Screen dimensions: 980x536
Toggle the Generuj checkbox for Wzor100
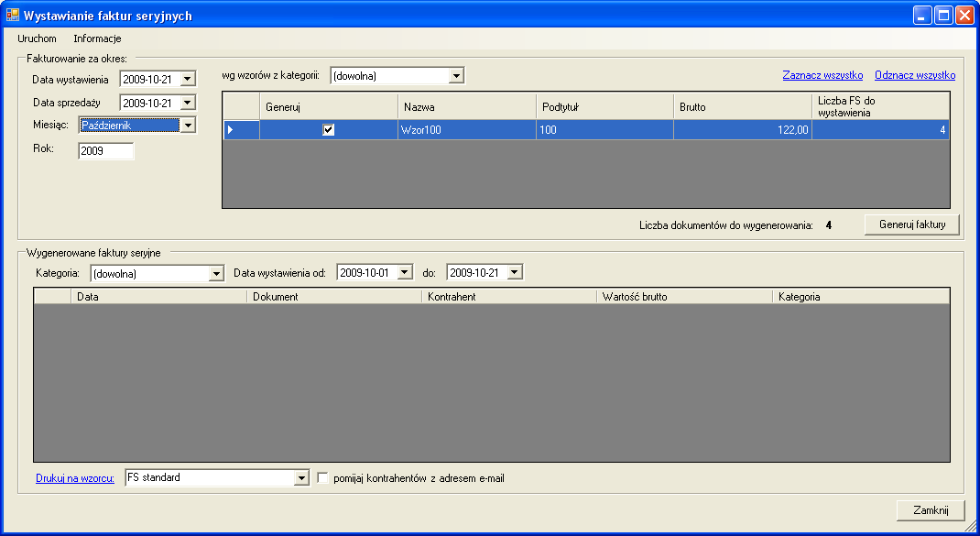(x=328, y=130)
